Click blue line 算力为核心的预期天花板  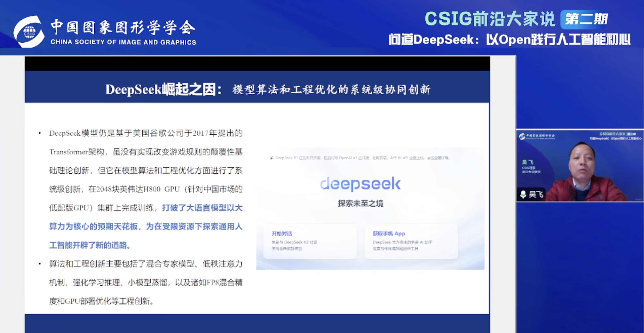point(146,226)
